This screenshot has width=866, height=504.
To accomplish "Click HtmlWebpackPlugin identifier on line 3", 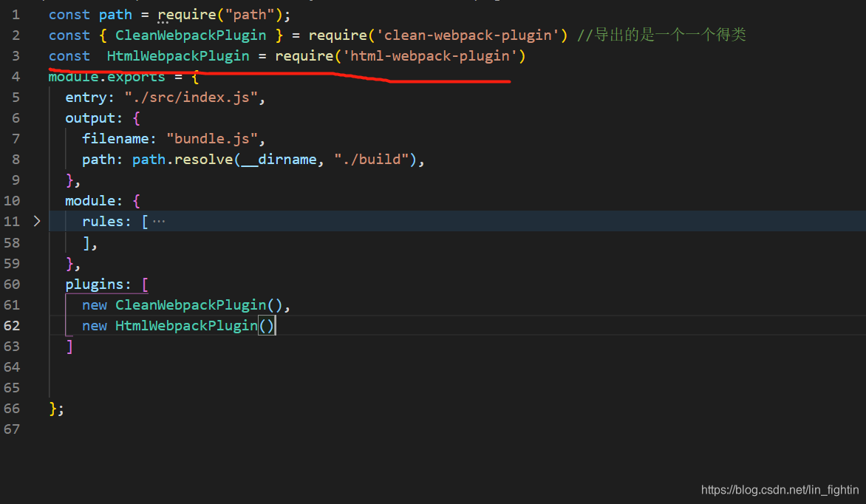I will tap(178, 56).
